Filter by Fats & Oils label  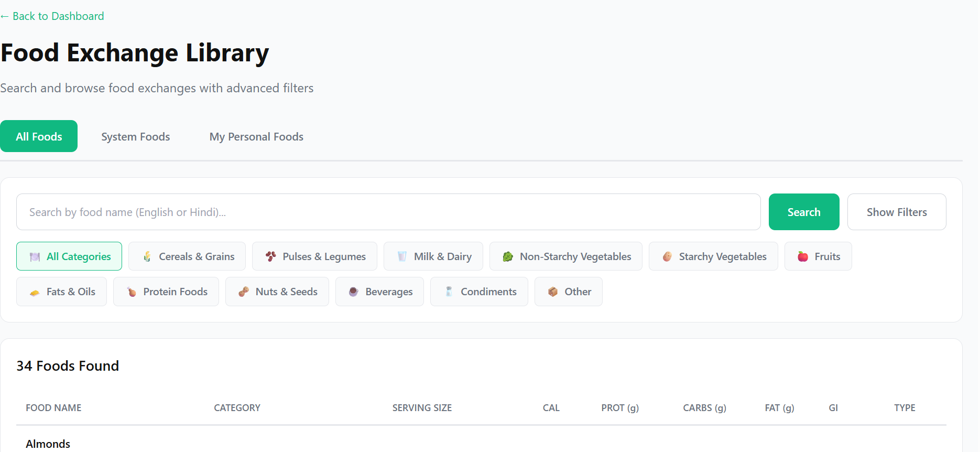click(x=71, y=292)
